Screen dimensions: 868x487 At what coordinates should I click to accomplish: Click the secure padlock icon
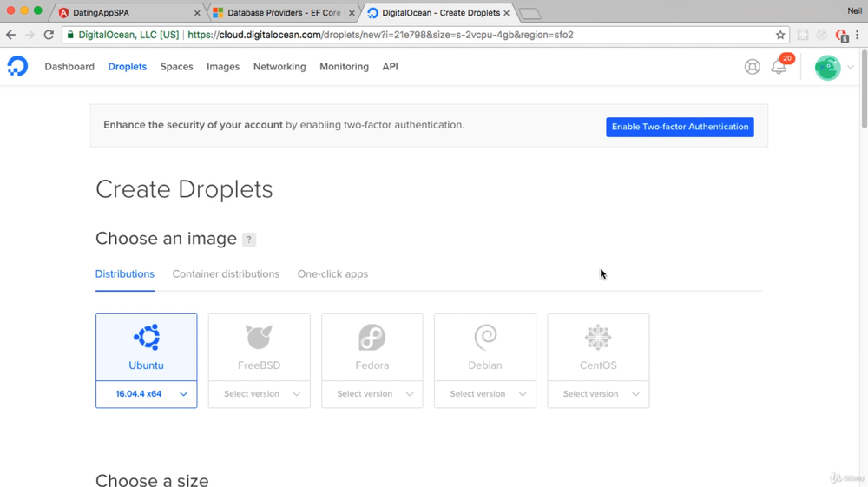click(x=70, y=35)
